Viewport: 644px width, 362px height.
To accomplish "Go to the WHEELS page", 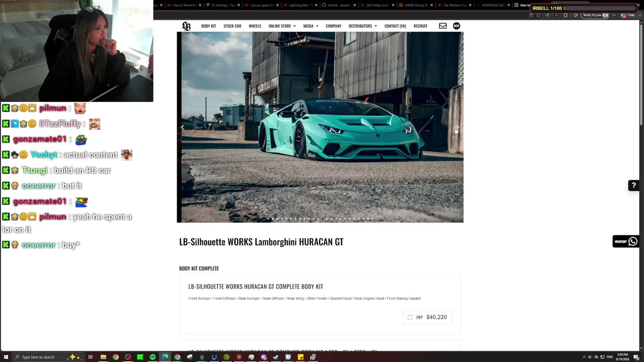I will tap(255, 26).
